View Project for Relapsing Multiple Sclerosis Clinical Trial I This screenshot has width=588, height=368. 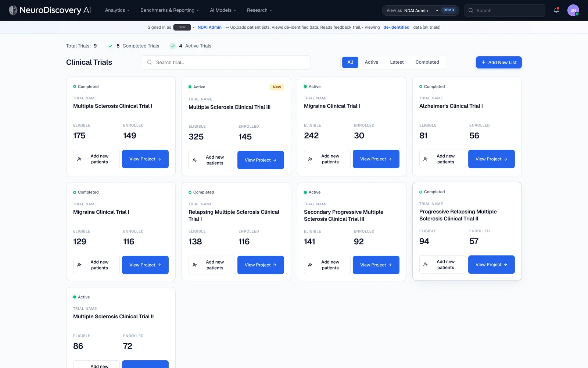click(261, 265)
